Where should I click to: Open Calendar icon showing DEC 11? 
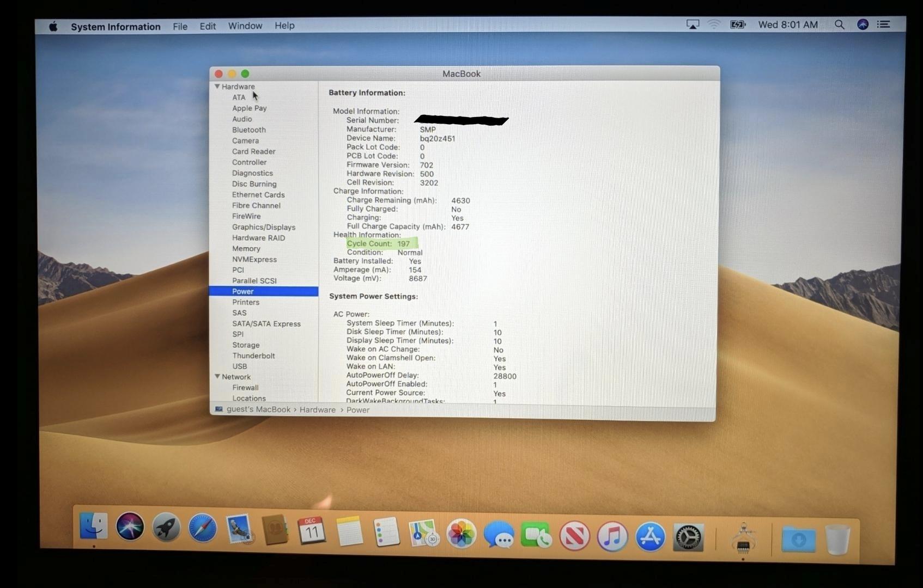(x=312, y=531)
